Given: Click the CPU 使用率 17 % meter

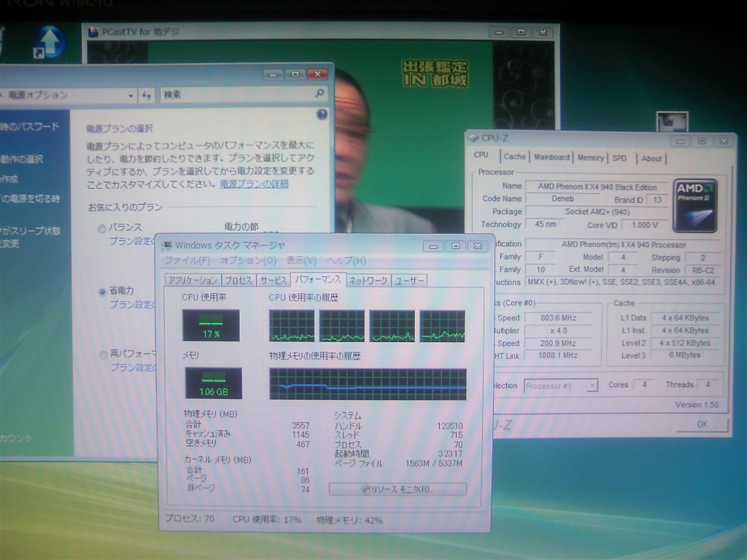Looking at the screenshot, I should point(211,325).
